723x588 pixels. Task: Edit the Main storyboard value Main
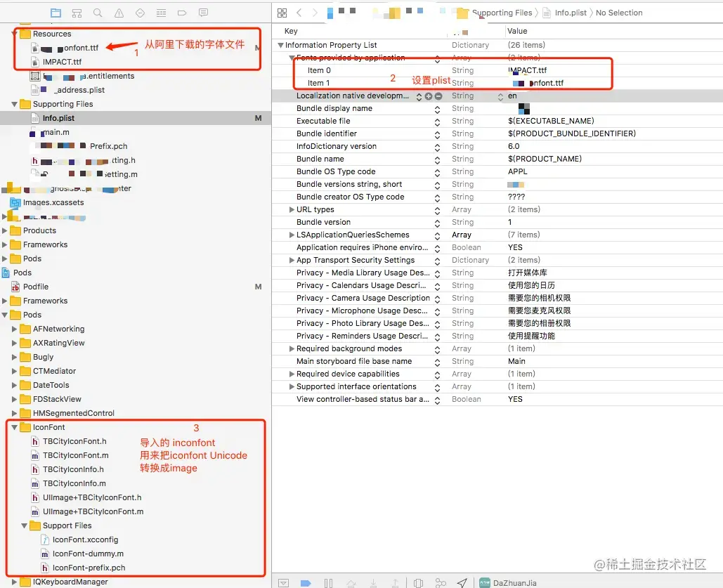point(516,361)
